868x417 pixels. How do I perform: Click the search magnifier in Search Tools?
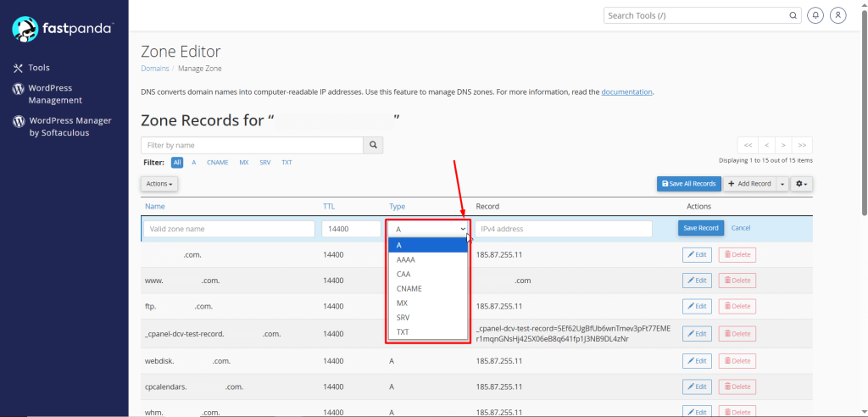coord(793,15)
